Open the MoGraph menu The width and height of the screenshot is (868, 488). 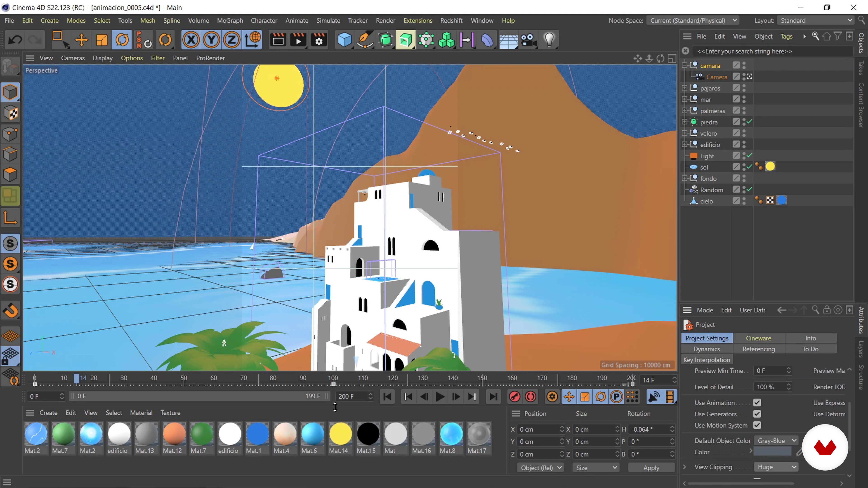230,21
